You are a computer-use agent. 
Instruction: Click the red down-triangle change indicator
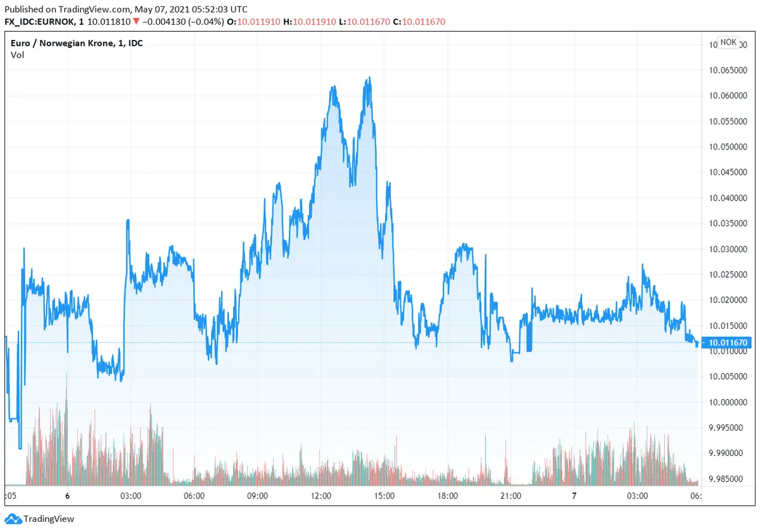(136, 22)
